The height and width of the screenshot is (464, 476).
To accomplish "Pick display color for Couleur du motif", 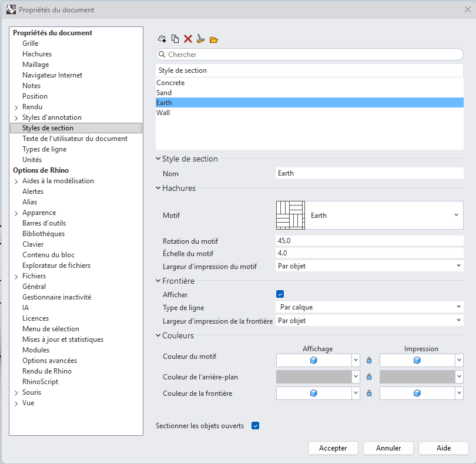I will (x=314, y=360).
